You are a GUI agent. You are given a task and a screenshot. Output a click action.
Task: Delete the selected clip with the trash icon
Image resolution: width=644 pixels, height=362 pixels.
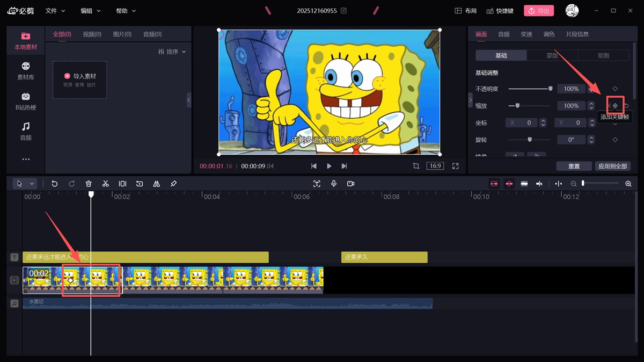(89, 184)
